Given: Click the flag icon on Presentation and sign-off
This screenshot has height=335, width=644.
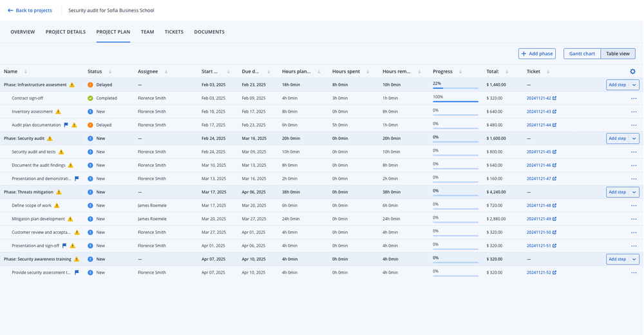Looking at the screenshot, I should click(x=64, y=246).
